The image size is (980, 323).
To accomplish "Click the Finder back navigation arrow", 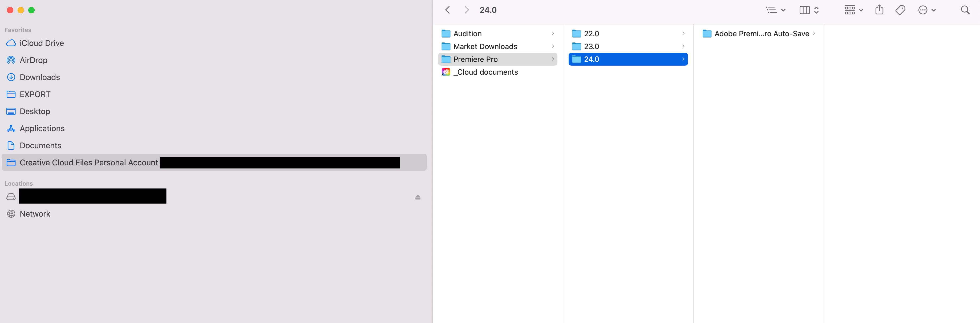I will 448,10.
